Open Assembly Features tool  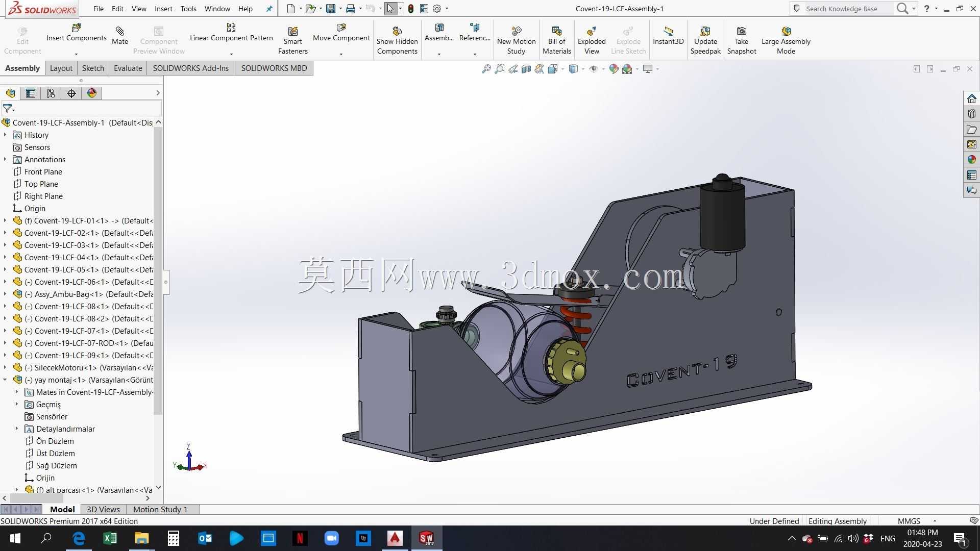click(439, 33)
